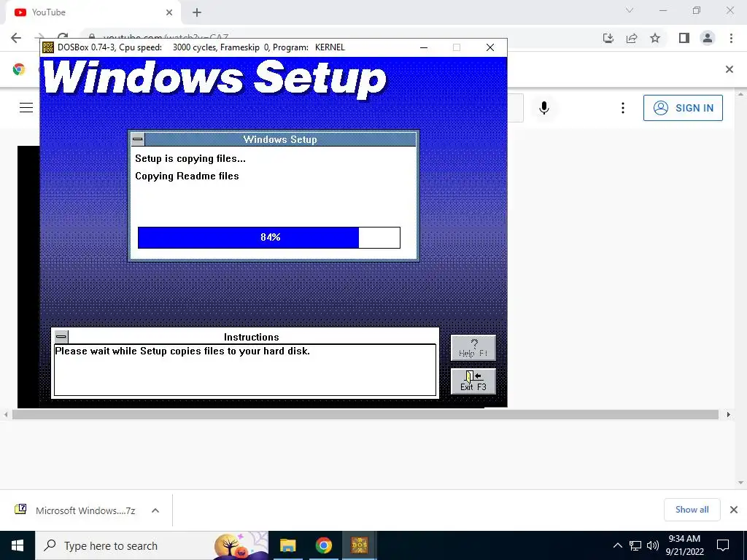
Task: Switch to Chrome from the taskbar
Action: 323,545
